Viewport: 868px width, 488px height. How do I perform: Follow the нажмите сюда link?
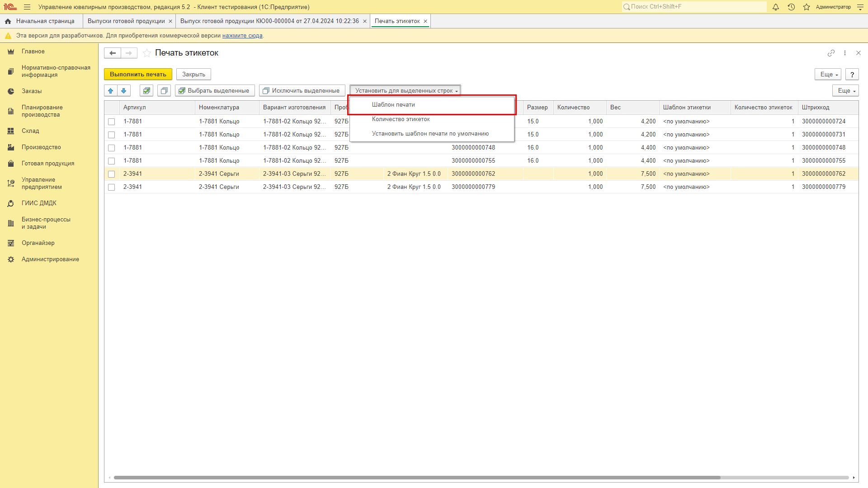[242, 36]
